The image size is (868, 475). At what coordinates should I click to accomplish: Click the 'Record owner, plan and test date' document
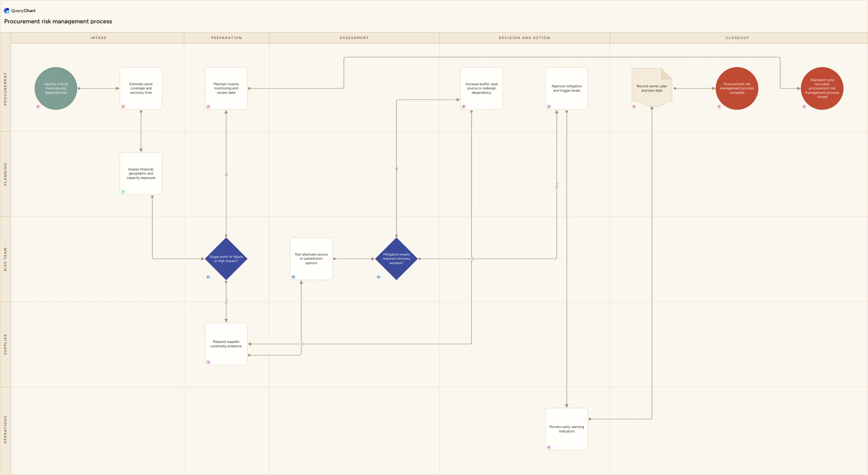[652, 88]
